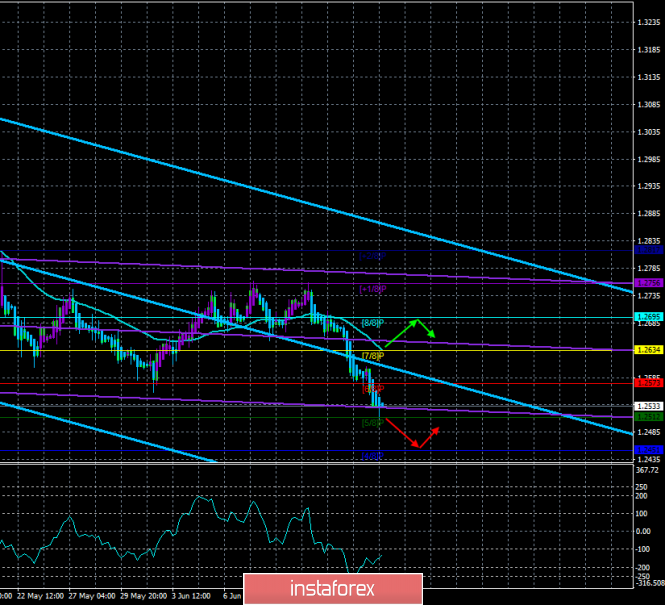Click the 1.2573 red price tag
This screenshot has width=665, height=605.
pyautogui.click(x=648, y=383)
